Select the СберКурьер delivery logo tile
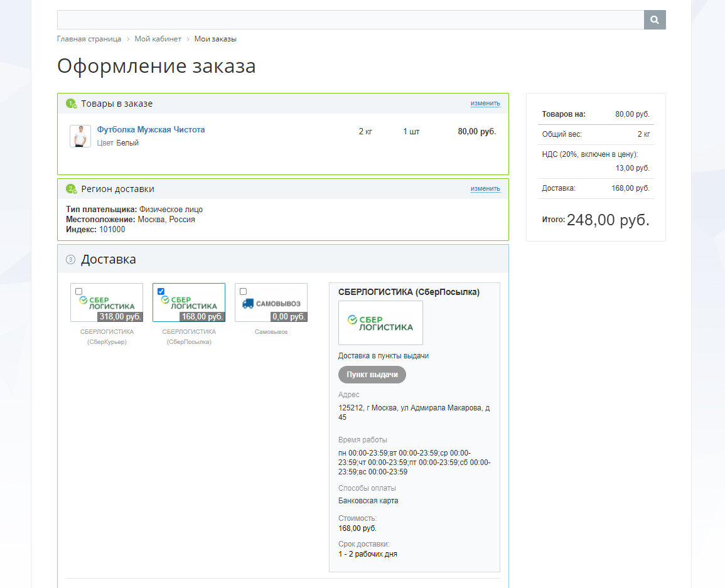The width and height of the screenshot is (725, 588). pyautogui.click(x=107, y=302)
